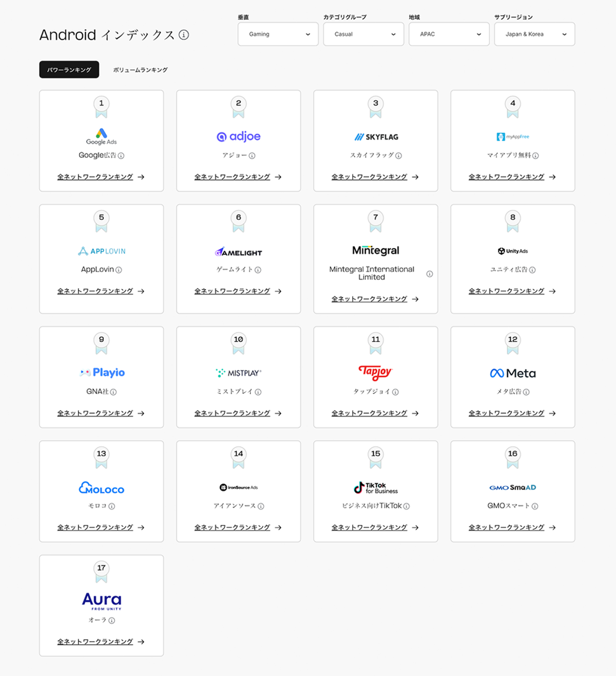Image resolution: width=616 pixels, height=676 pixels.
Task: Click info icon beside Google広告
Action: point(121,156)
